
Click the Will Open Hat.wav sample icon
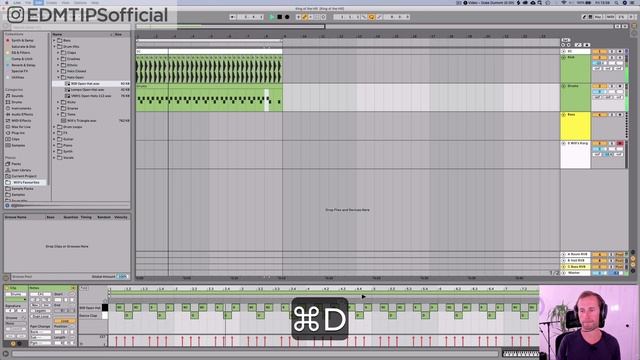click(68, 83)
